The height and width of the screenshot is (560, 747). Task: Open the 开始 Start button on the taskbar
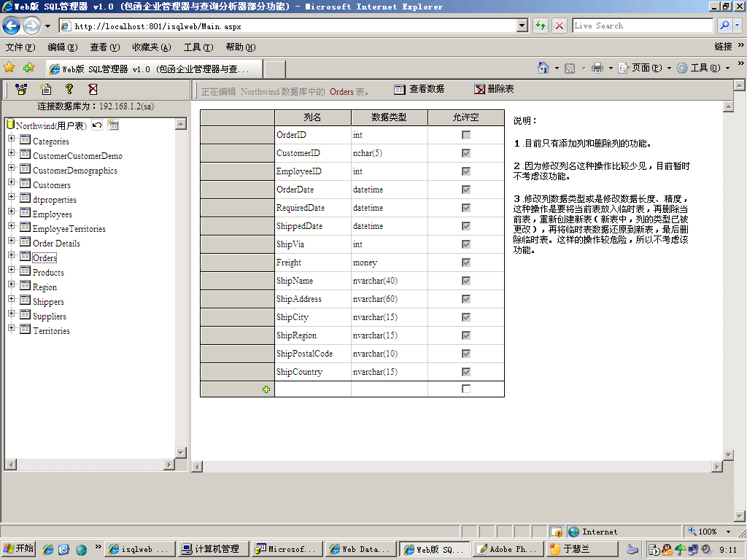18,548
